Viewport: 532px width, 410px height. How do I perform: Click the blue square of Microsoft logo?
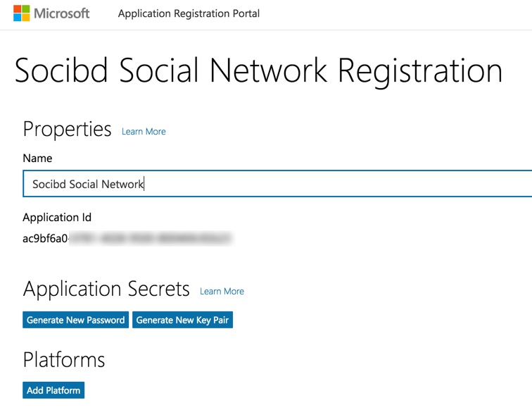(x=17, y=18)
